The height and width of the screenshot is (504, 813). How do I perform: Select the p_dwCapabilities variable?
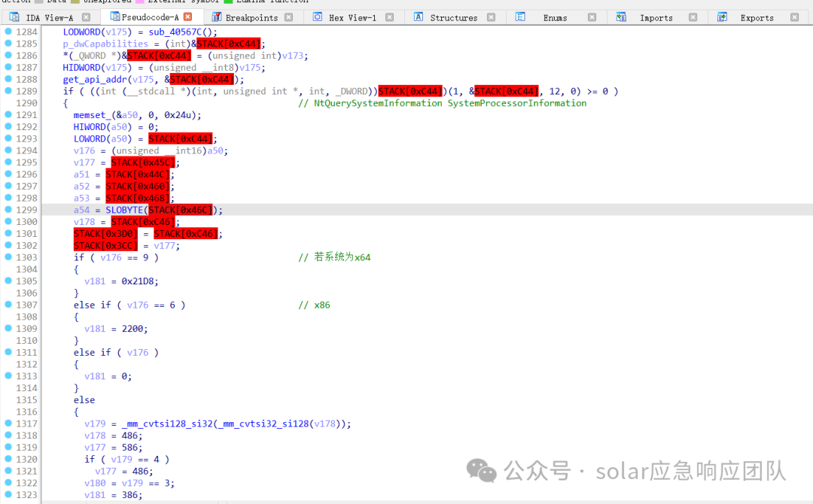105,44
